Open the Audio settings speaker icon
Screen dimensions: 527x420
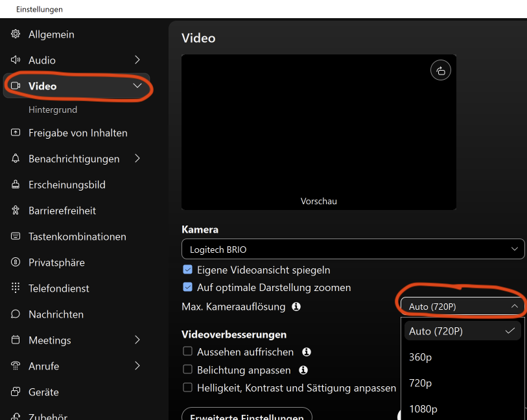point(16,60)
